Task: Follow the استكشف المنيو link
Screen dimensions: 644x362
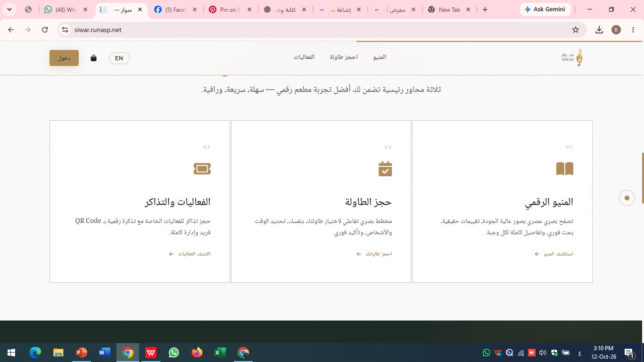Action: pos(554,254)
